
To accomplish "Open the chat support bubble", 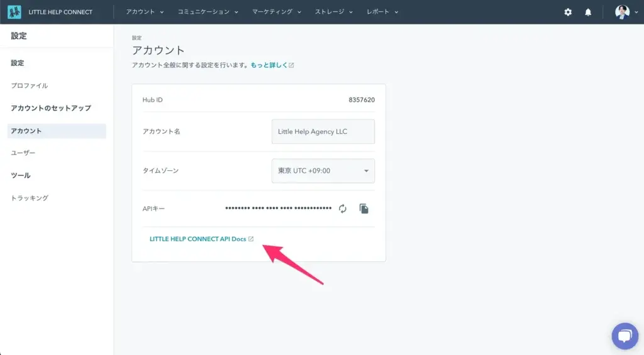I will pyautogui.click(x=625, y=336).
